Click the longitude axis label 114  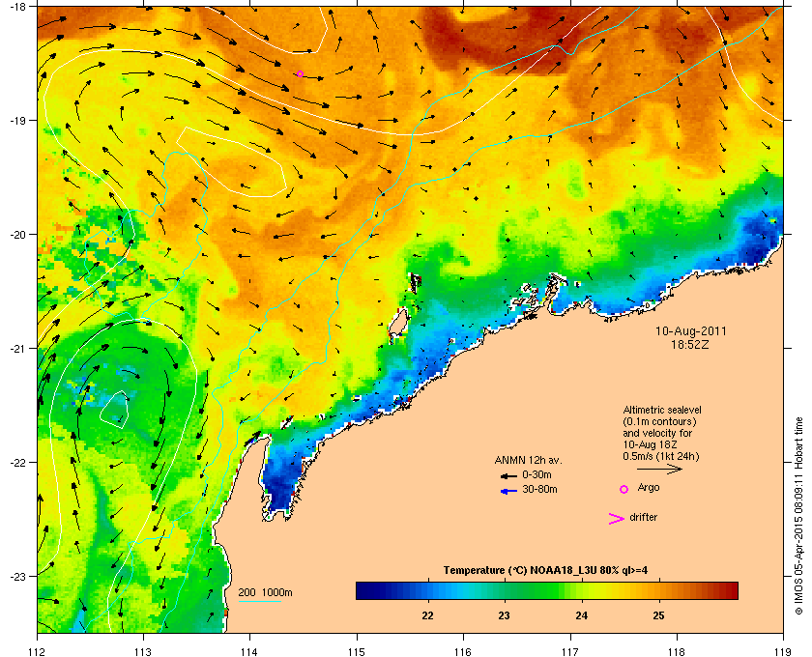point(249,651)
